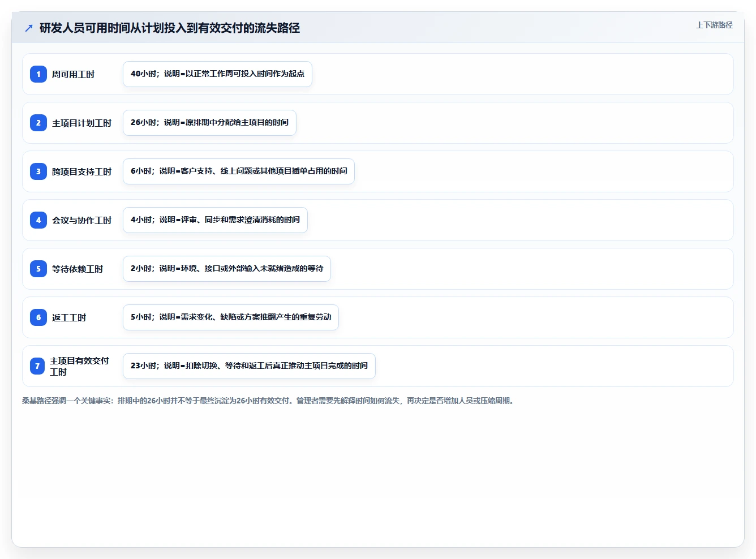Viewport: 756px width, 559px height.
Task: Click the 主项目计划工时 label
Action: (81, 123)
